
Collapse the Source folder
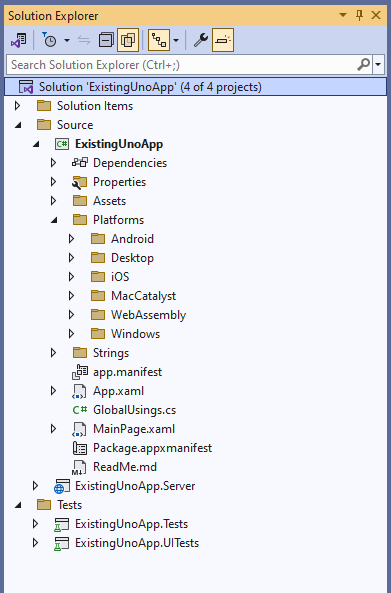[x=18, y=125]
